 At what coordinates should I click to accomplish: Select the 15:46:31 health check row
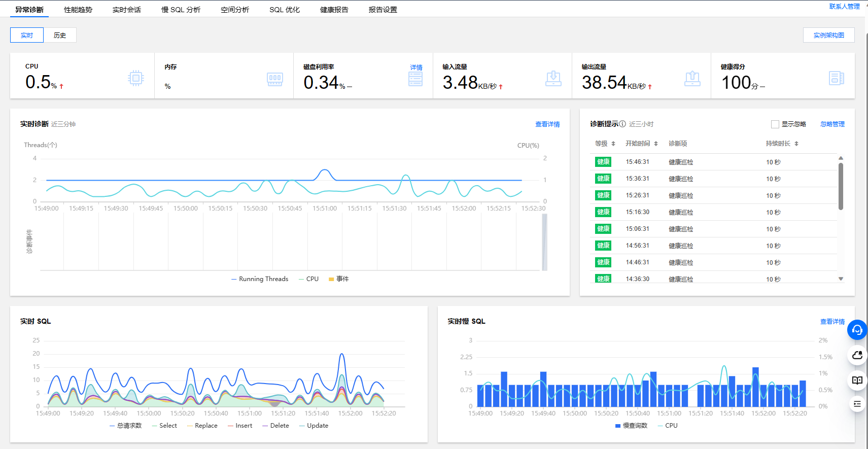click(713, 162)
